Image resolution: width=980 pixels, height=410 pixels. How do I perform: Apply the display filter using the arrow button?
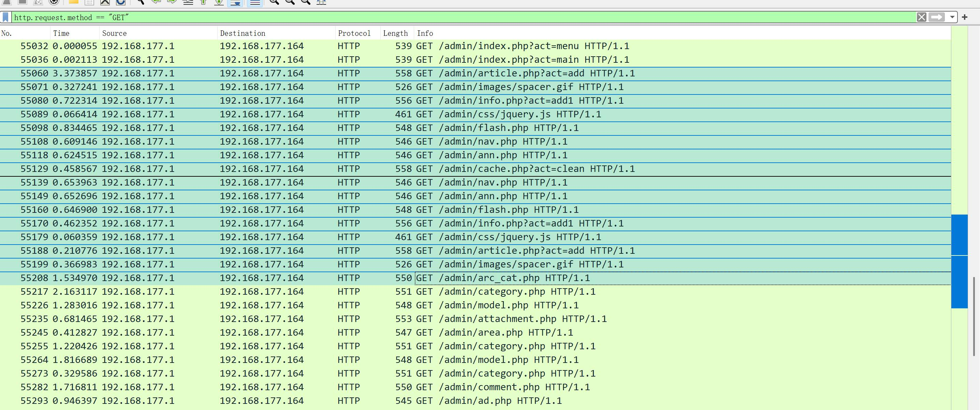click(x=937, y=17)
